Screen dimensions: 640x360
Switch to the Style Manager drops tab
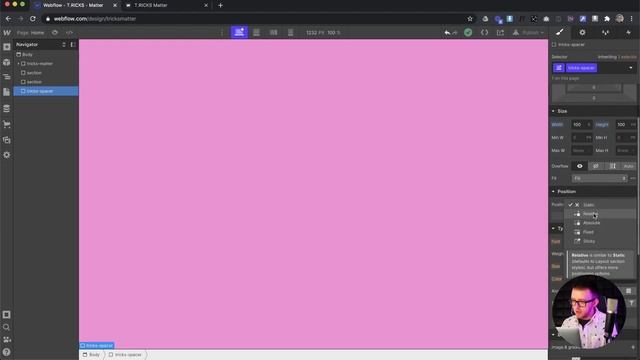(x=605, y=32)
